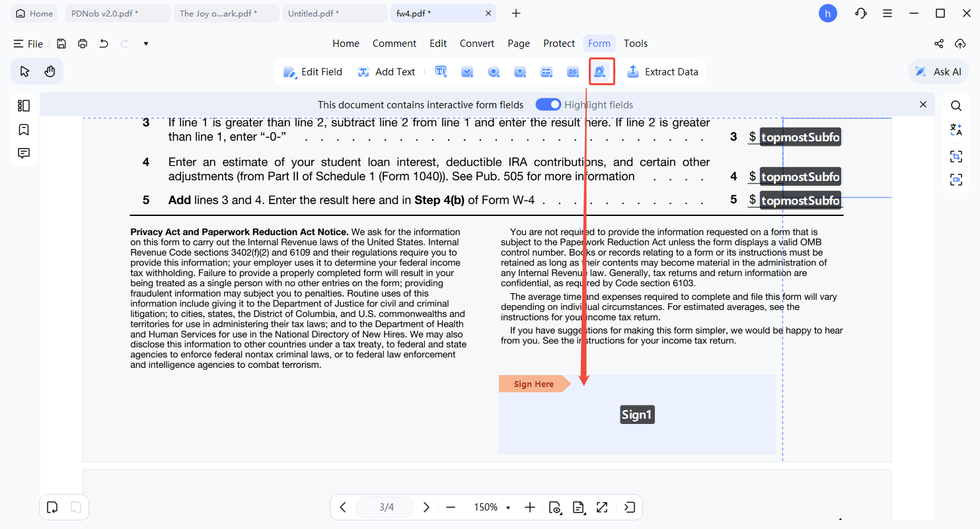Switch to the Protect tab
This screenshot has width=980, height=529.
pyautogui.click(x=559, y=43)
